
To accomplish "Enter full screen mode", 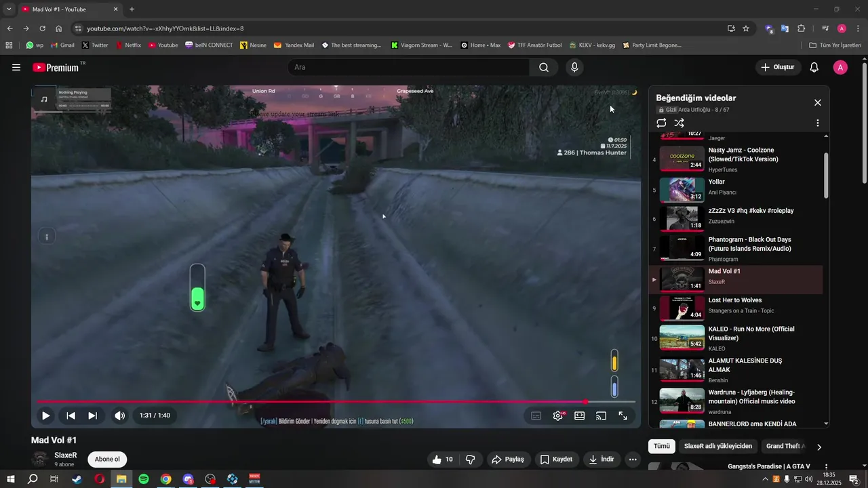I will coord(623,416).
